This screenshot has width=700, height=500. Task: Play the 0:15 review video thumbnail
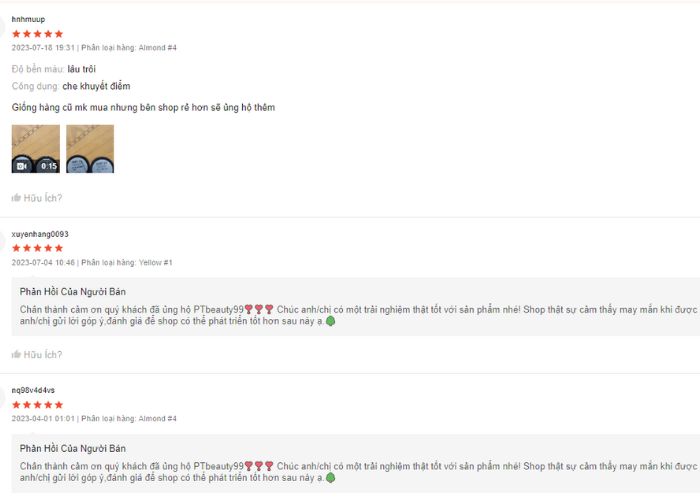36,149
